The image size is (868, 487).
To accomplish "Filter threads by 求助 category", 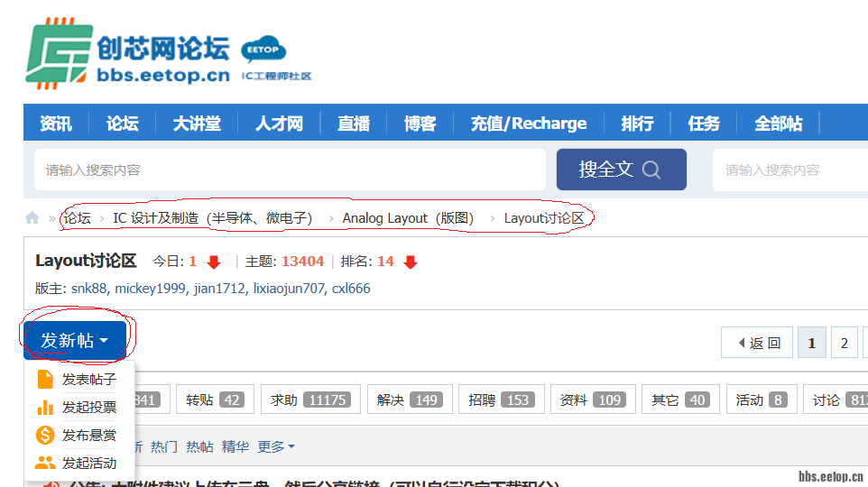I will click(310, 400).
